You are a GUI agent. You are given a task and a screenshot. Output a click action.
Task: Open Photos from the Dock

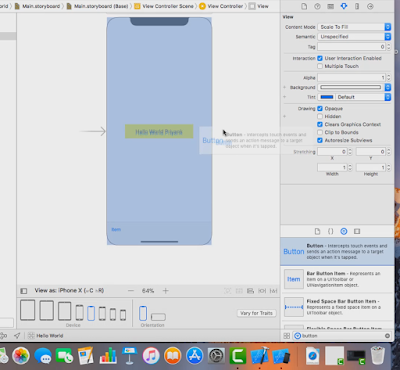21,355
